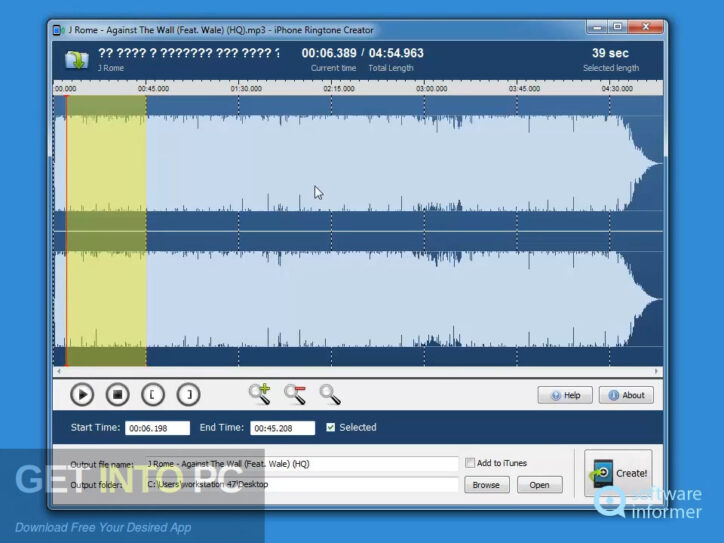Open the About dialog
Viewport: 724px width, 543px height.
626,395
